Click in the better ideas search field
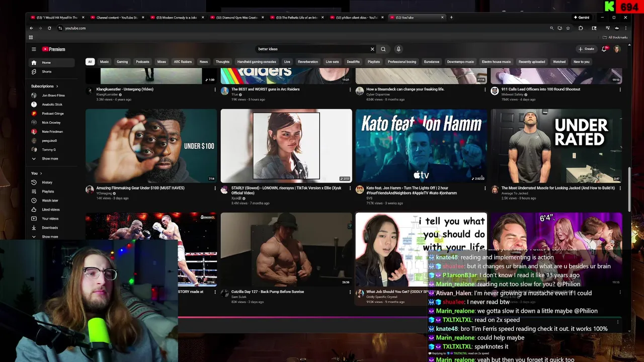 tap(312, 49)
